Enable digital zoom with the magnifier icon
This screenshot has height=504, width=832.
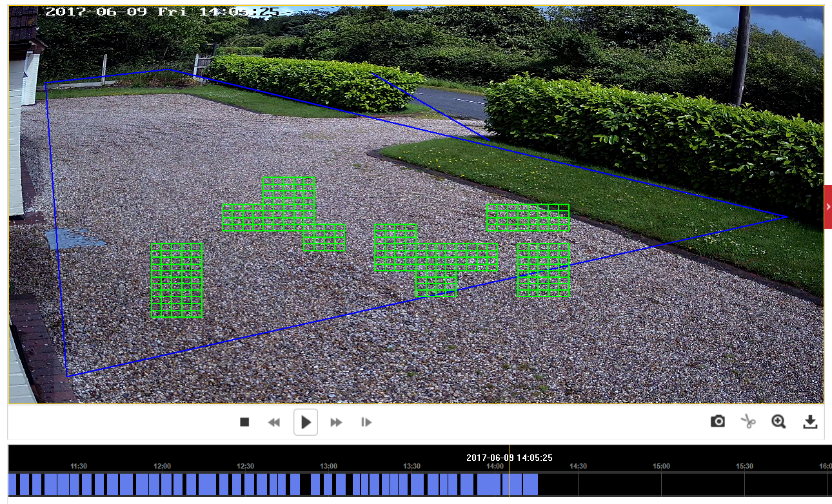point(778,422)
